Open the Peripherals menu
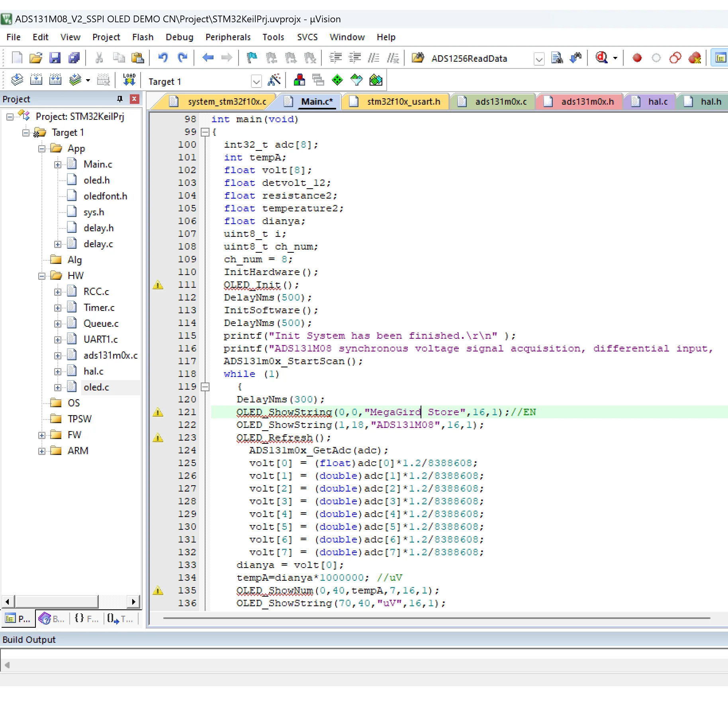The height and width of the screenshot is (728, 728). (x=228, y=37)
